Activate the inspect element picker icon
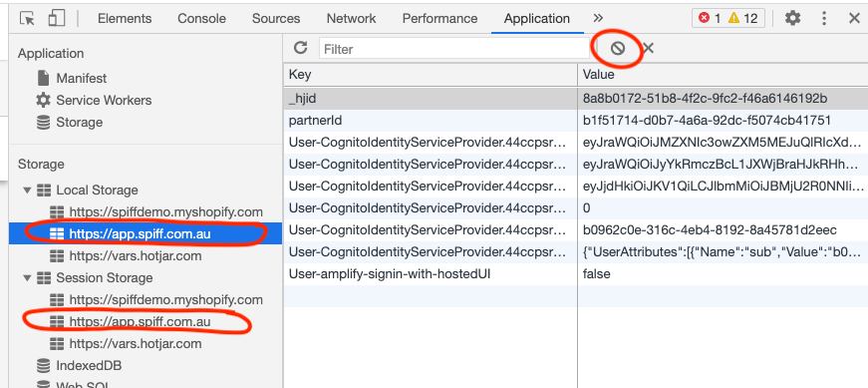This screenshot has height=388, width=868. point(27,18)
